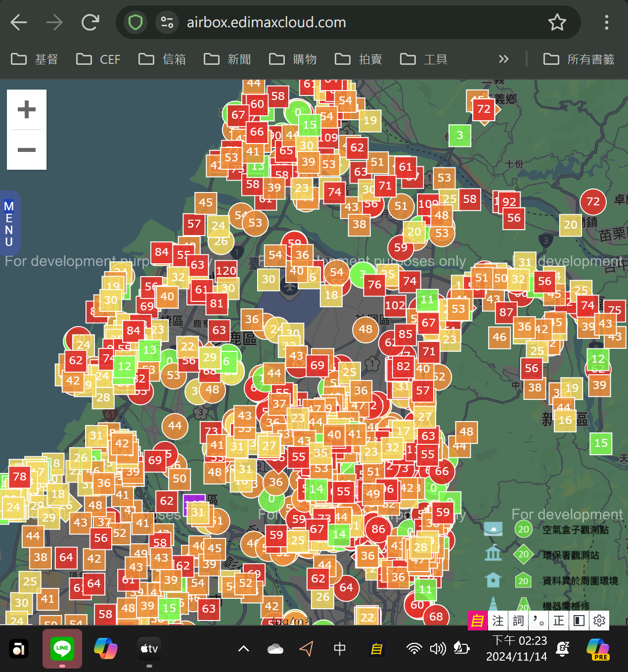Open the CEF bookmark folder
Screen dimensions: 628x672
pyautogui.click(x=98, y=59)
